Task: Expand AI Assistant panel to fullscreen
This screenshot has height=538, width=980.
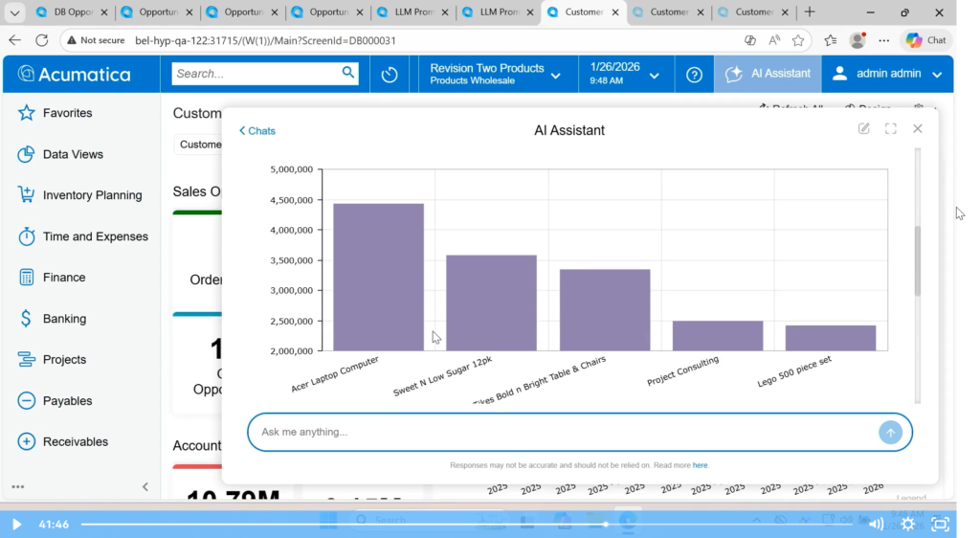Action: [x=891, y=129]
